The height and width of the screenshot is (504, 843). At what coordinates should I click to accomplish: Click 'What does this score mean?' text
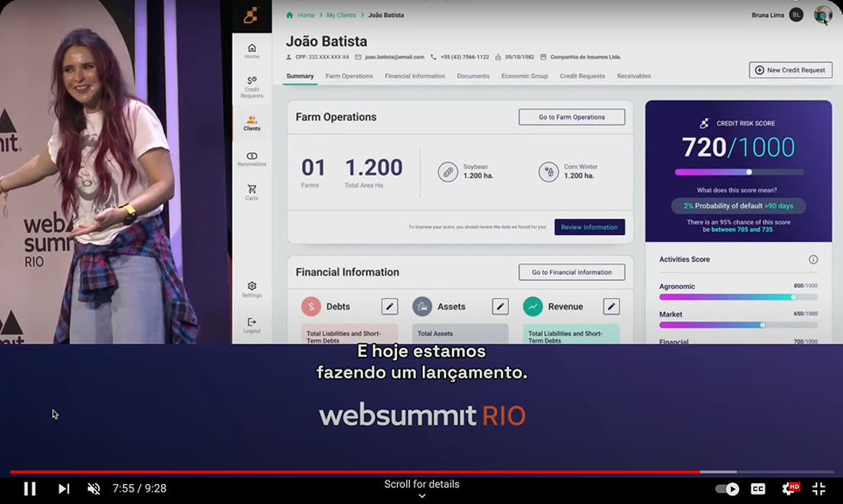tap(736, 190)
